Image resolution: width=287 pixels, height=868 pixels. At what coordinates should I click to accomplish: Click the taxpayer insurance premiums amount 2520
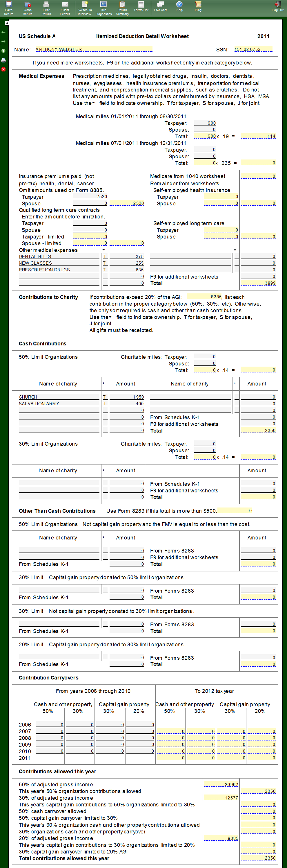click(x=90, y=196)
